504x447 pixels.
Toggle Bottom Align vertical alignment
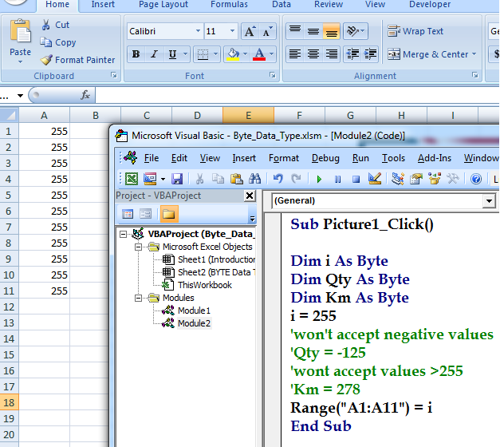point(332,31)
